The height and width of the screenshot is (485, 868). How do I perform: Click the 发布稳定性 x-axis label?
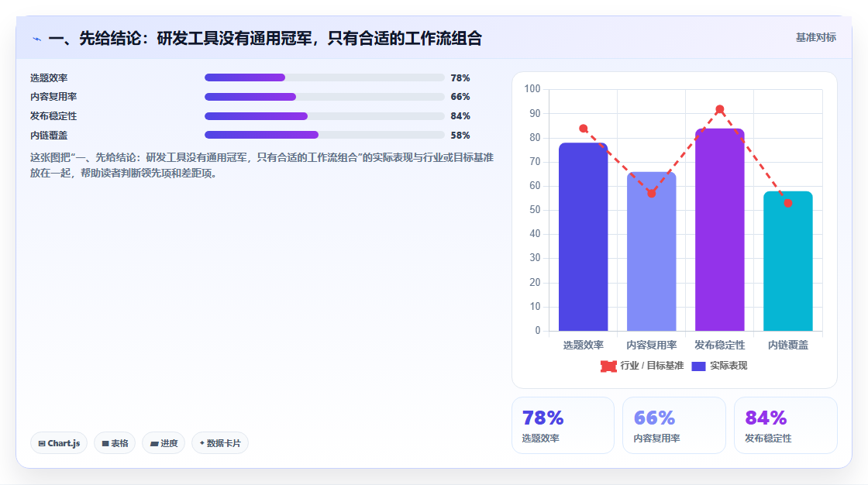720,345
